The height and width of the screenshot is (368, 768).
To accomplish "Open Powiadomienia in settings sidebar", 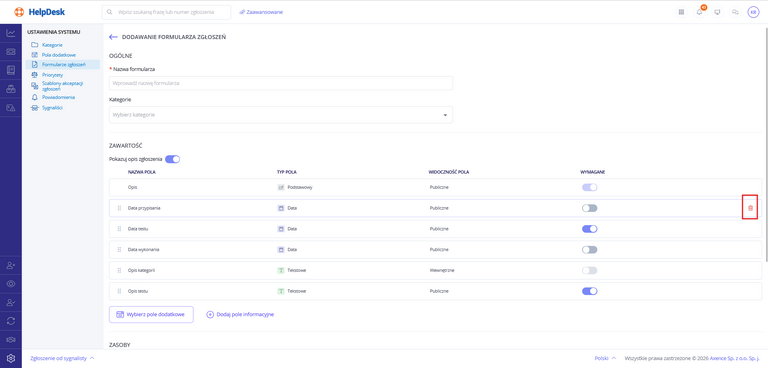I will (x=58, y=97).
